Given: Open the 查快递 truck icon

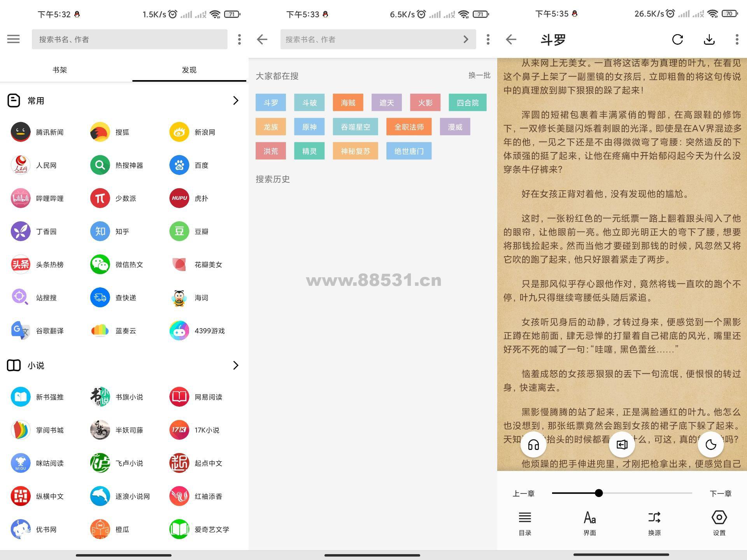Looking at the screenshot, I should 100,297.
